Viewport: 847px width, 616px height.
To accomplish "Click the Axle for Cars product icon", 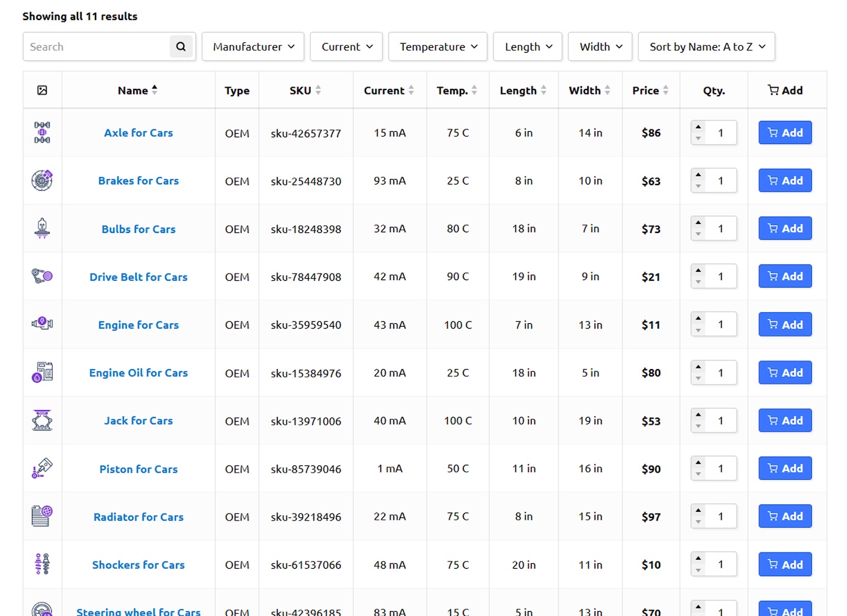I will click(42, 133).
